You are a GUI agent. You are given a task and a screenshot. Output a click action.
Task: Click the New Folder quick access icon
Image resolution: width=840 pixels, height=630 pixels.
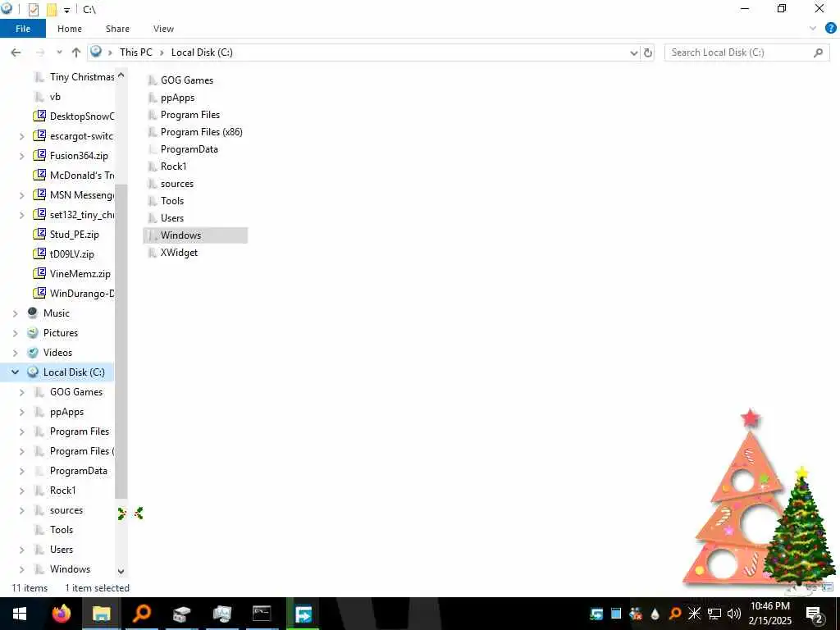click(x=52, y=9)
